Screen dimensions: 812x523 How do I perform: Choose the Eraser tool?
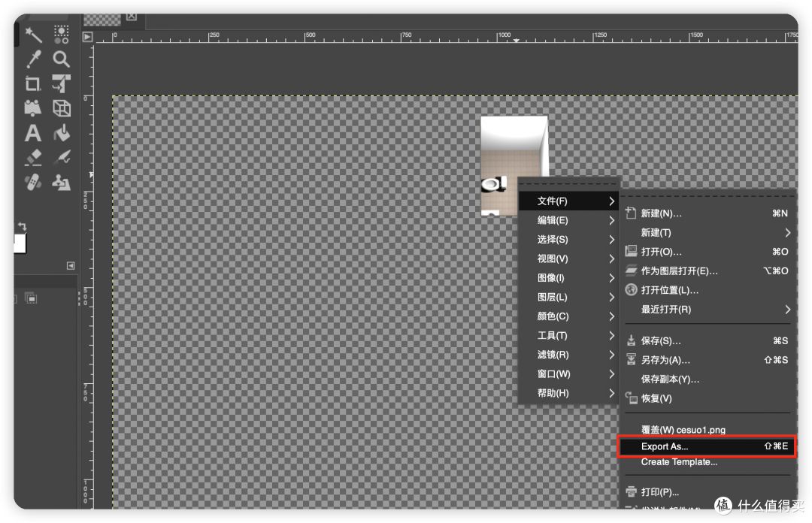click(33, 157)
